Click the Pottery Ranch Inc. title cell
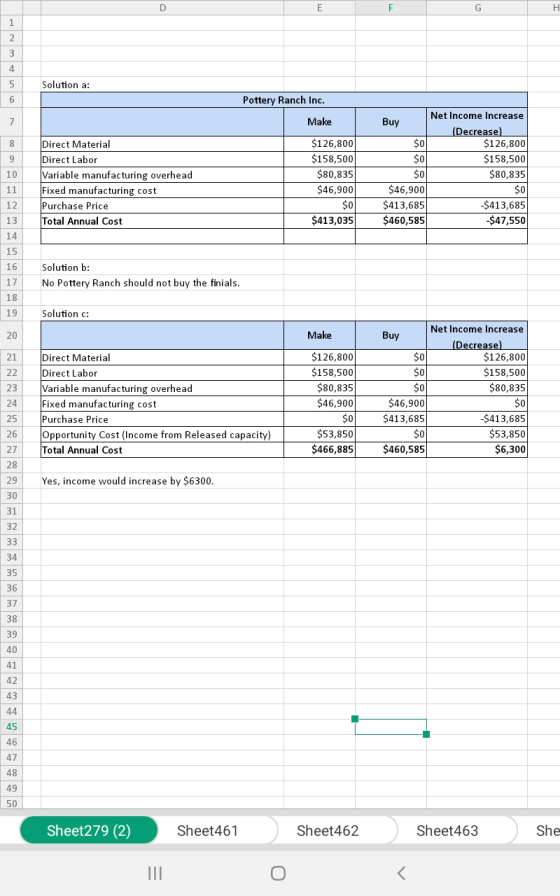Screen dimensions: 560x896 (284, 100)
